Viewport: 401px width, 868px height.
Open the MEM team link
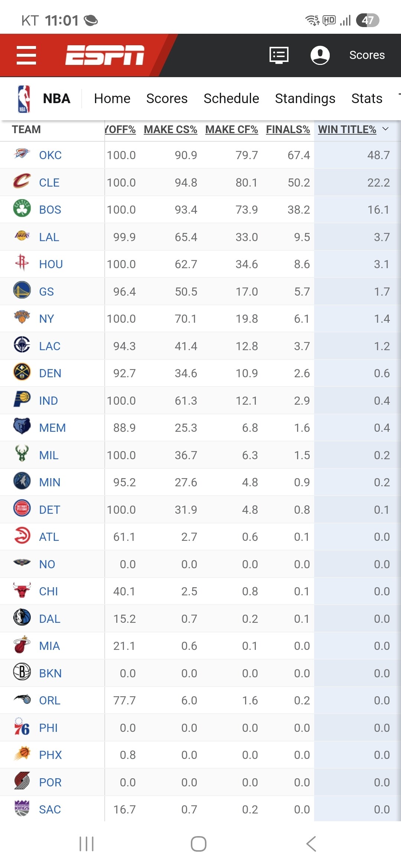(x=52, y=428)
